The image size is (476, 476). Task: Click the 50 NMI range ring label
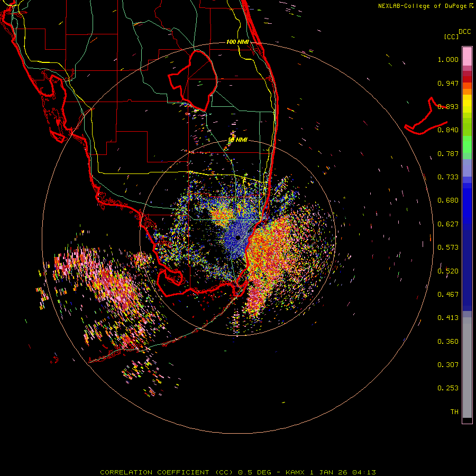pos(237,140)
